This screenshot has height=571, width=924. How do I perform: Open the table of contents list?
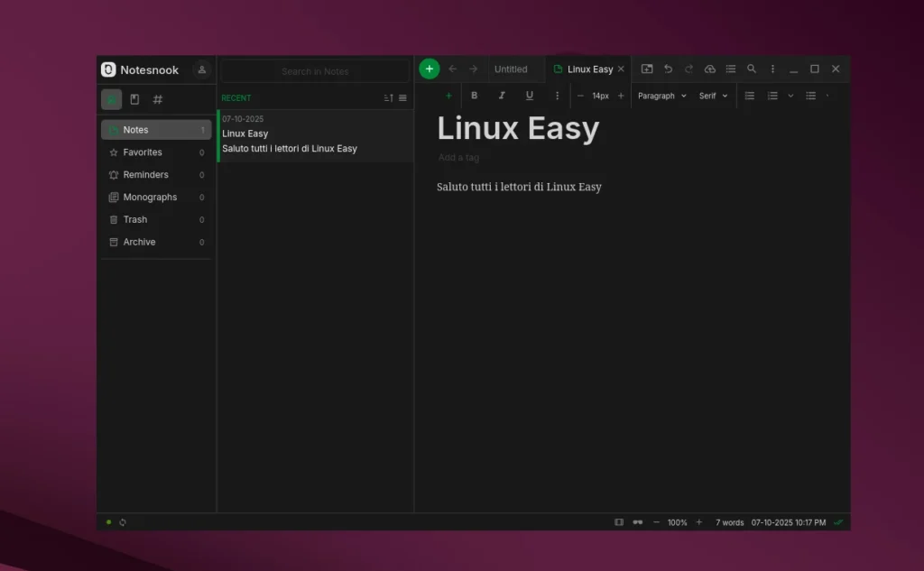[x=731, y=69]
